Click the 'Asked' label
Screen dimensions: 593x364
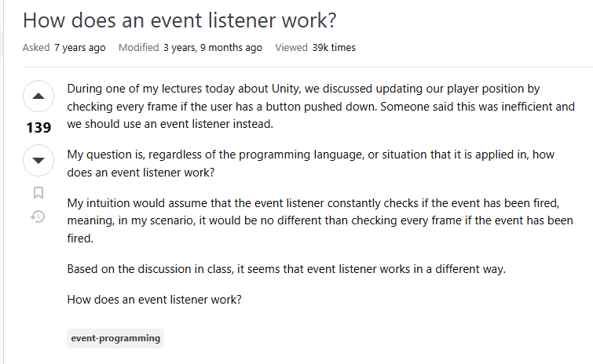[36, 48]
